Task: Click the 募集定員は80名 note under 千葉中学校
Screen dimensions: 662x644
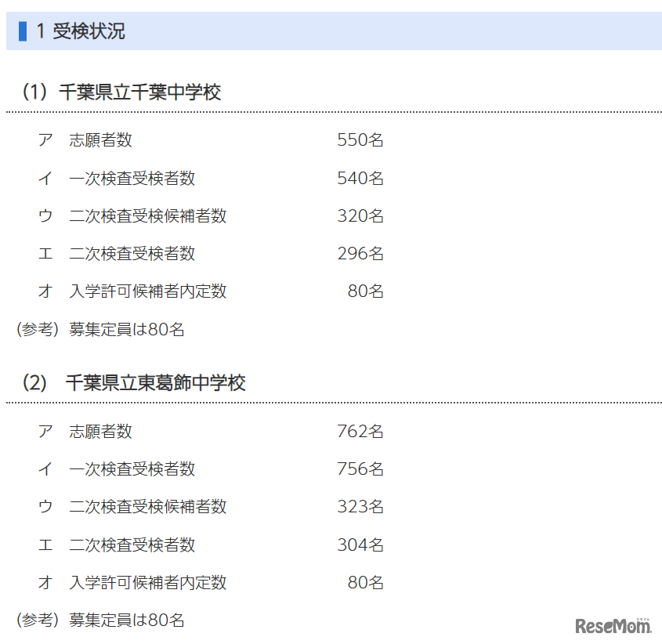Action: tap(127, 330)
